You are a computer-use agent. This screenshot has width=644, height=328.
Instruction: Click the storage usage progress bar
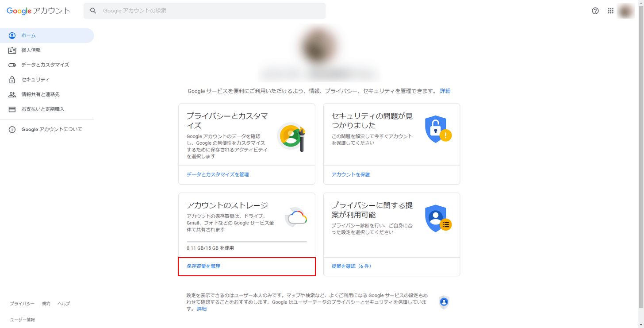coord(246,241)
